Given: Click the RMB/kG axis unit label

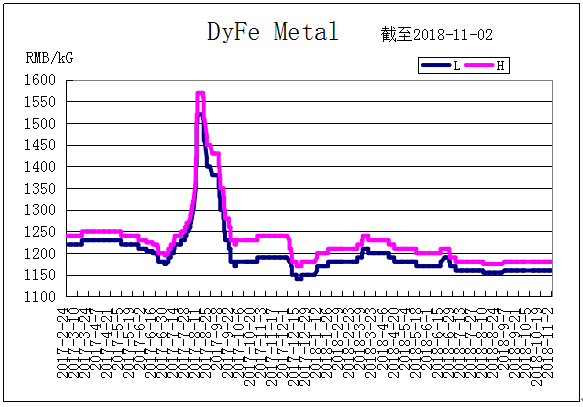Looking at the screenshot, I should click(49, 58).
